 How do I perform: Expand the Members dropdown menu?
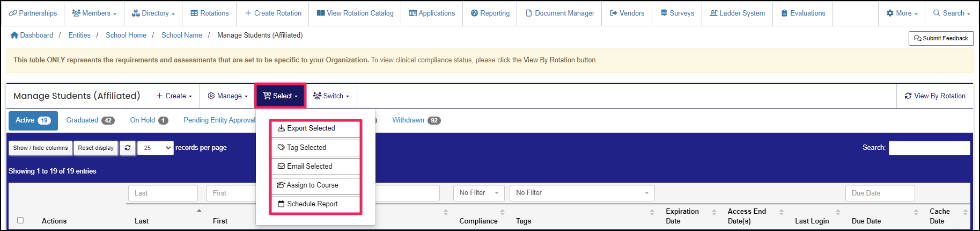[94, 13]
